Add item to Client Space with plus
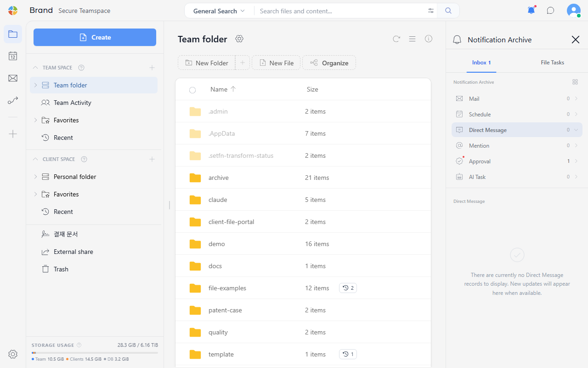The width and height of the screenshot is (588, 368). click(x=152, y=159)
